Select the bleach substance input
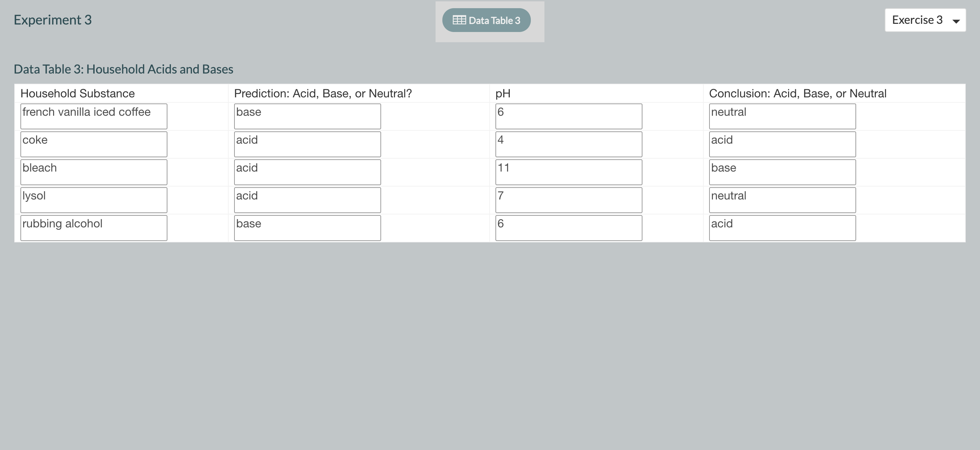This screenshot has width=980, height=450. (94, 172)
